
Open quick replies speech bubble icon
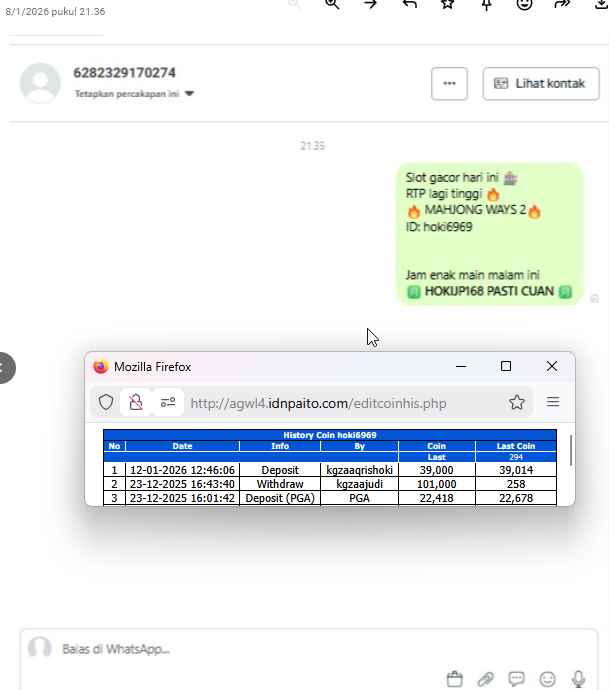tap(516, 679)
